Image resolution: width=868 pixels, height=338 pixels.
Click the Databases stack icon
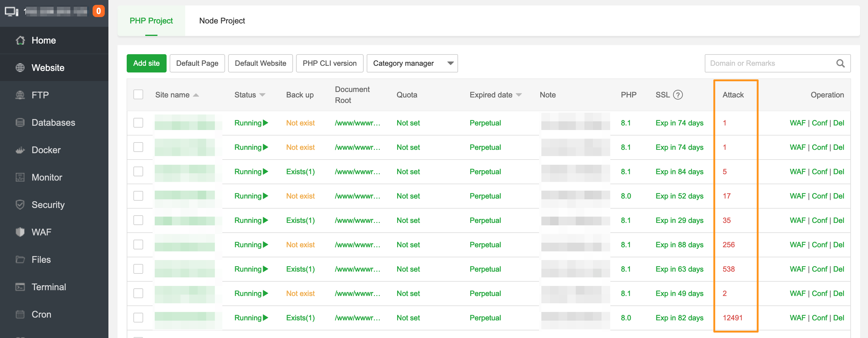coord(20,123)
